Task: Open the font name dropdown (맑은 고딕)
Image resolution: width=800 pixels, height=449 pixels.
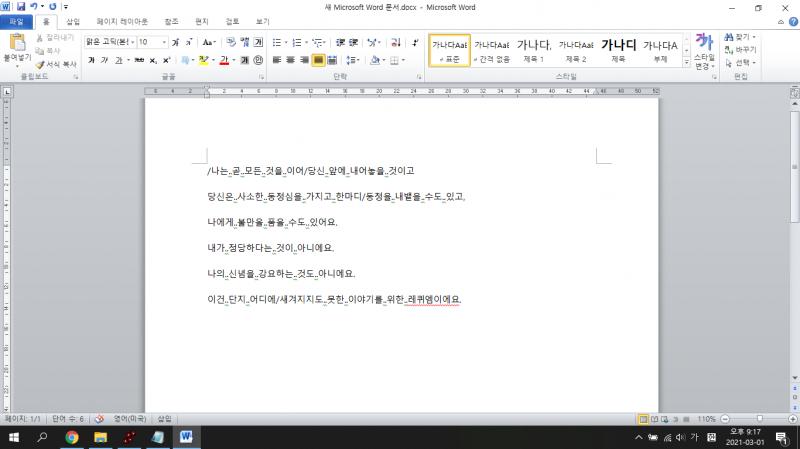Action: (x=133, y=42)
